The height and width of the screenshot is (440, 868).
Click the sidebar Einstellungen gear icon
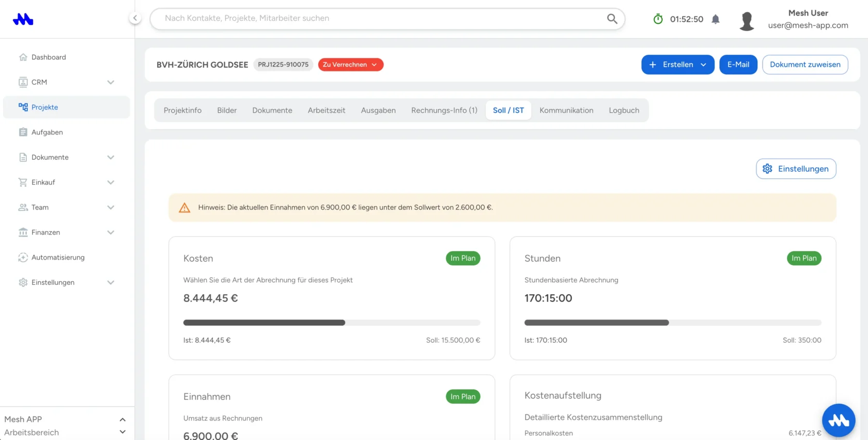[x=23, y=282]
